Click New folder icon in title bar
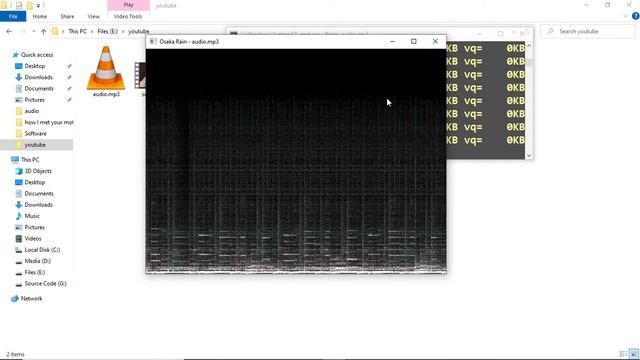Image resolution: width=640 pixels, height=360 pixels. 29,5
